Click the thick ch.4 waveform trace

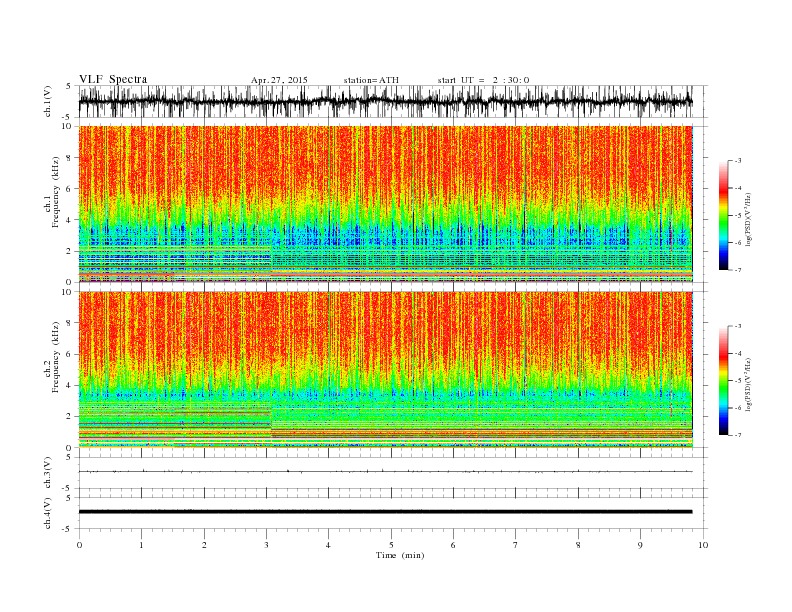coord(385,512)
